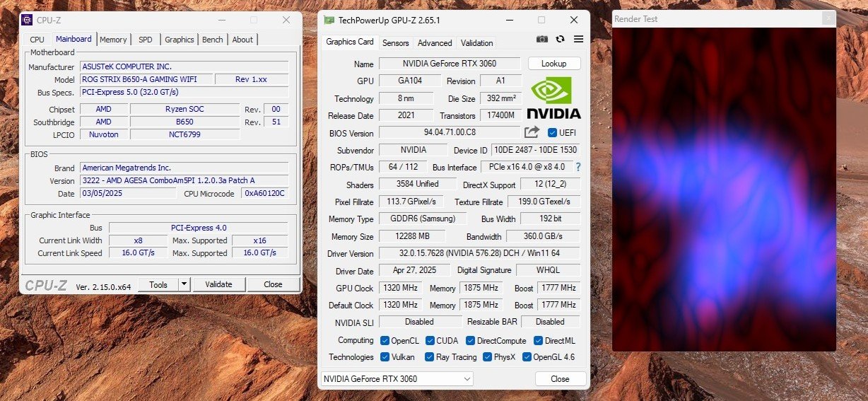Click the BIOS share/export icon
Viewport: 868px width, 401px height.
(532, 132)
